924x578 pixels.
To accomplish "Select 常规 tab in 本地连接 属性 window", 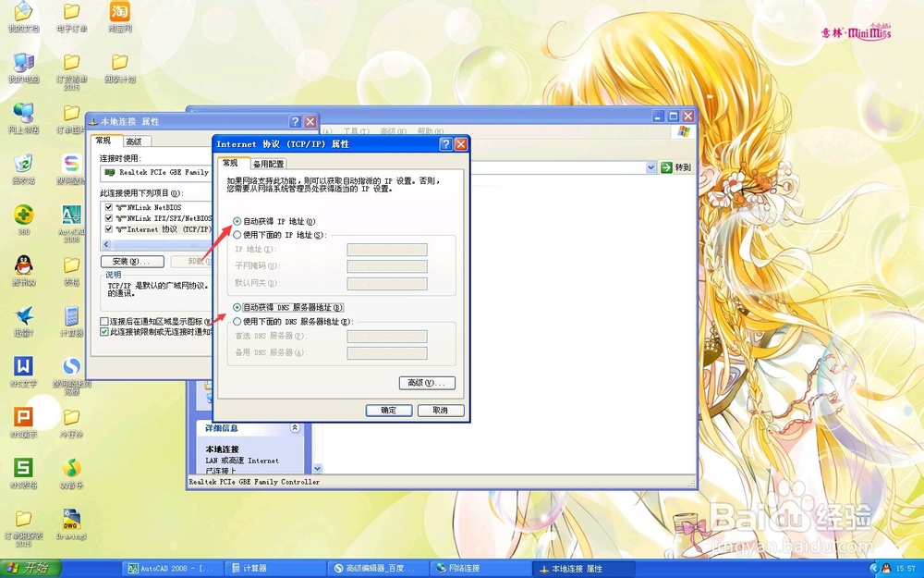I will (103, 141).
